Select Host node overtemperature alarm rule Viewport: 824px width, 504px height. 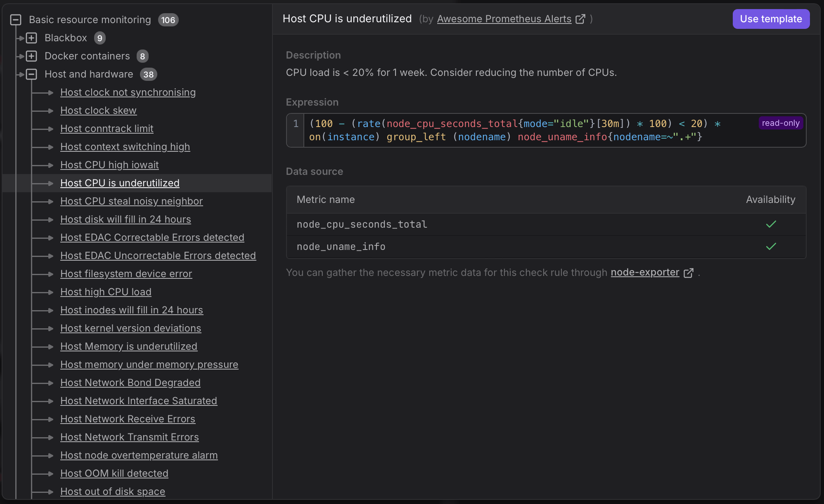point(139,455)
